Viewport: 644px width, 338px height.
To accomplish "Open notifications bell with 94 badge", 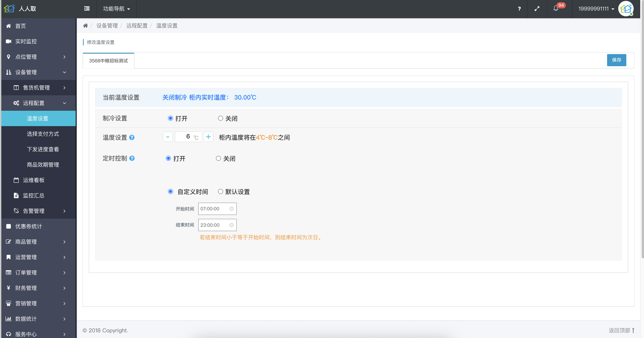I will [x=556, y=8].
